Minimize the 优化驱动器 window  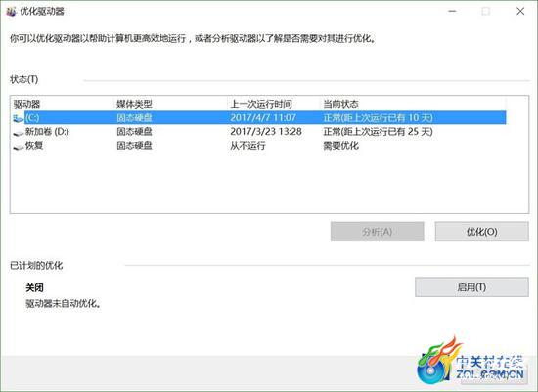[x=453, y=12]
